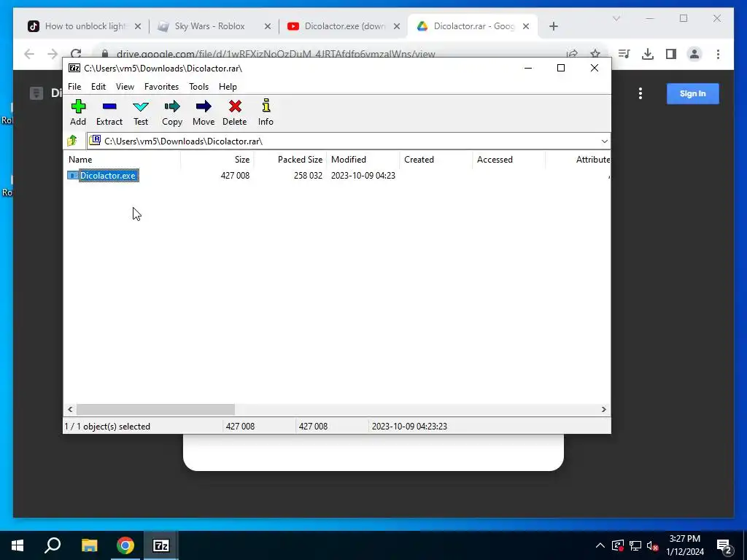The width and height of the screenshot is (747, 560).
Task: Open File Explorer from the taskbar
Action: click(89, 545)
